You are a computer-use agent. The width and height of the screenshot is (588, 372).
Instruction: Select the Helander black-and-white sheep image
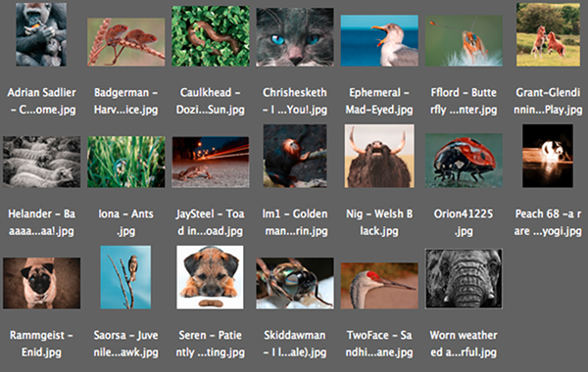coord(41,162)
